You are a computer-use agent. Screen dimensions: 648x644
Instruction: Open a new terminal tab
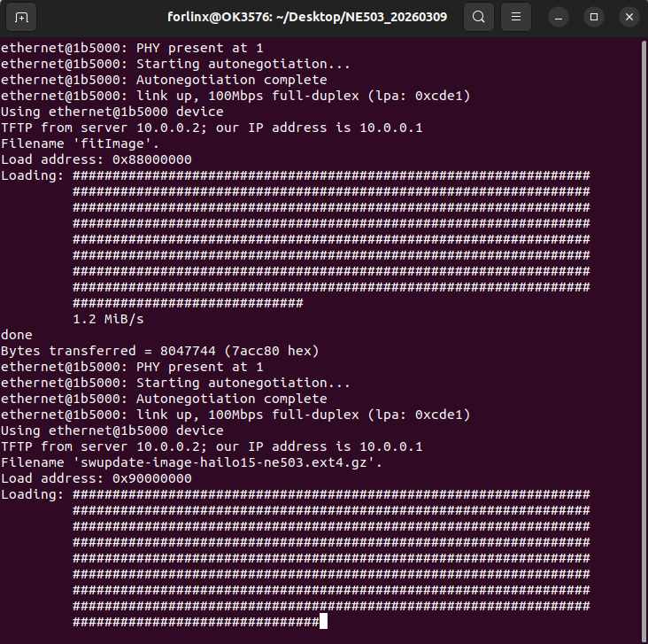(21, 17)
